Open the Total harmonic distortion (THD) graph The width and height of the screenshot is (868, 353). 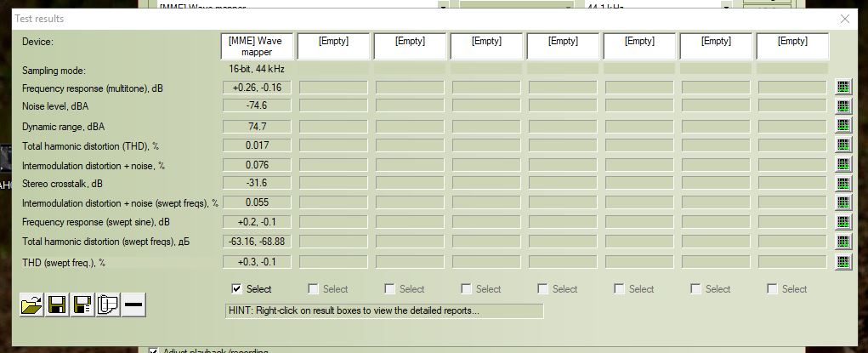pos(843,145)
